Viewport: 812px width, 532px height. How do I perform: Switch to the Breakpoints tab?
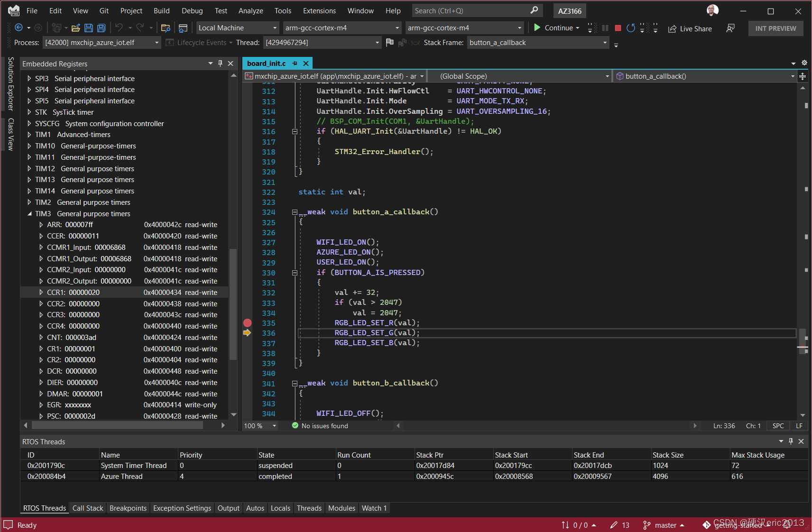coord(128,508)
